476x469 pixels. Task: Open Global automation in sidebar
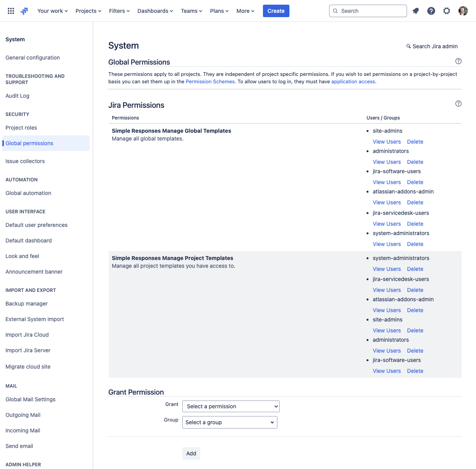(x=28, y=193)
